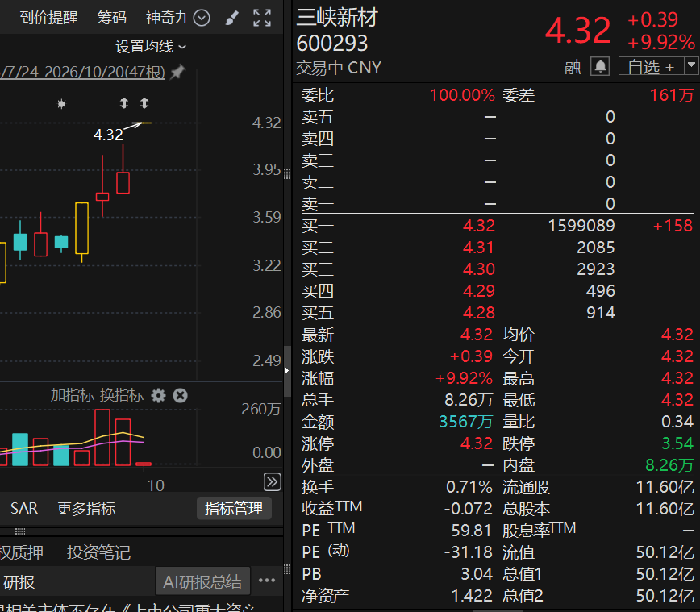Expand the 神奇九 dropdown arrow
The height and width of the screenshot is (612, 700).
click(x=202, y=18)
